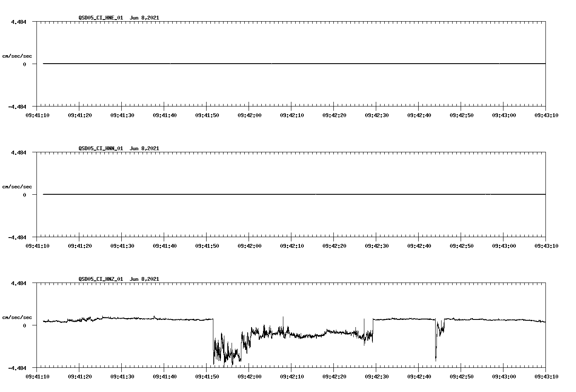Click the 09:42:50 time label of HNZ plot
The height and width of the screenshot is (392, 576).
point(461,376)
